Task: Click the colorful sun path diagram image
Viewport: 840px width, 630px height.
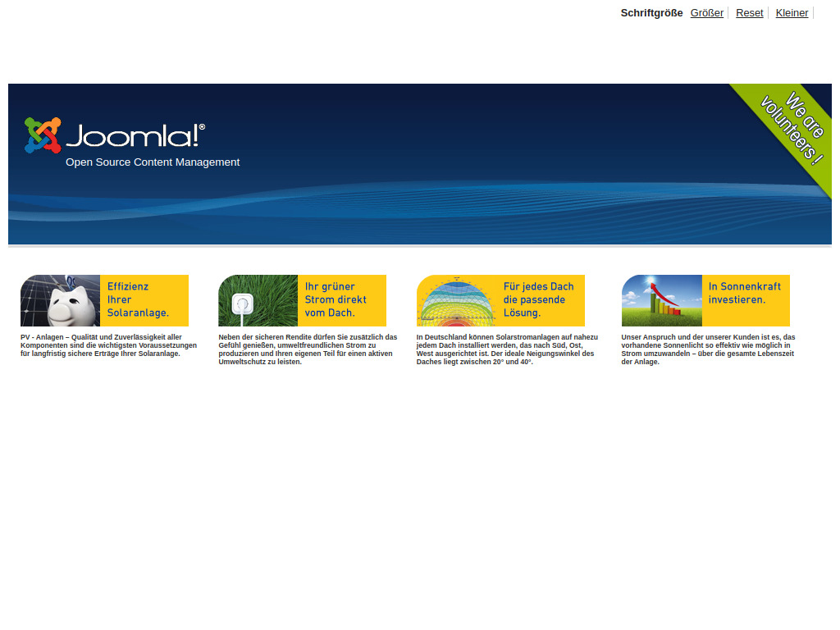Action: (456, 301)
